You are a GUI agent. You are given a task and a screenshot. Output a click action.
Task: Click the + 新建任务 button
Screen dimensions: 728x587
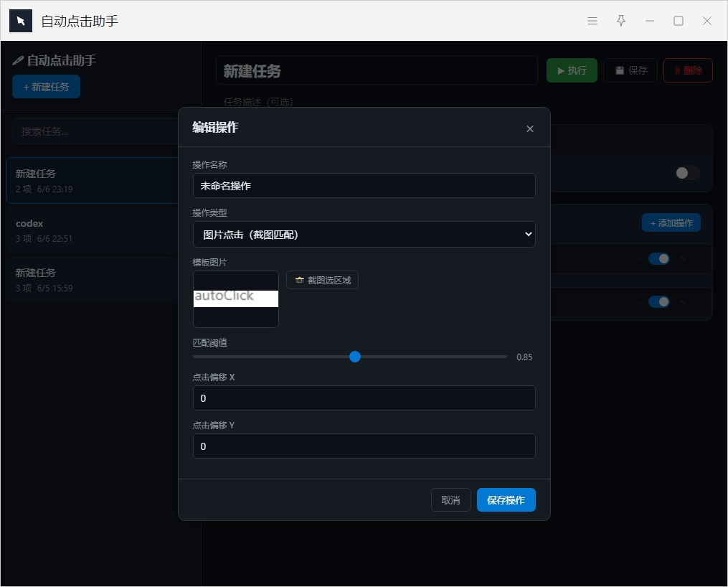click(x=47, y=87)
